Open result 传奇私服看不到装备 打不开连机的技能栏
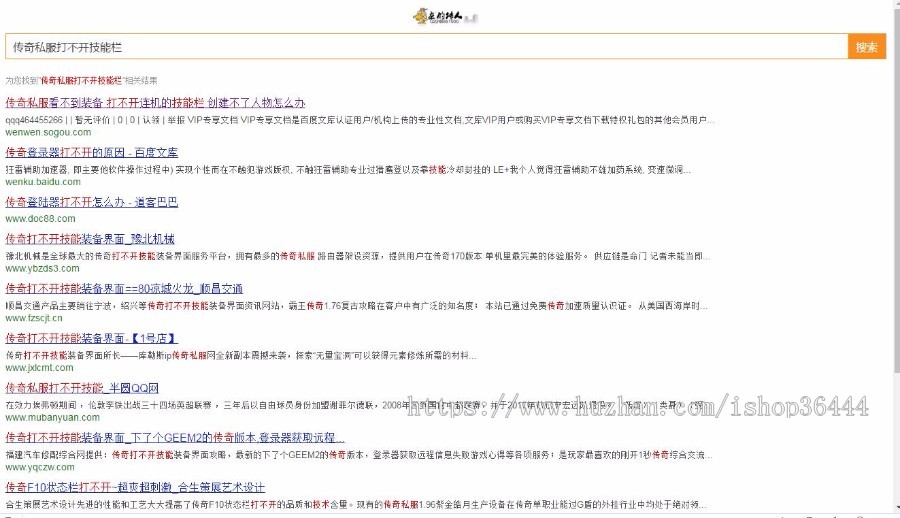The width and height of the screenshot is (900, 518). [155, 103]
